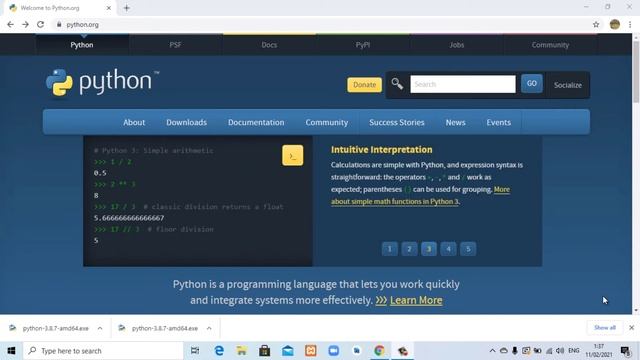
Task: Click the Windows taskbar search box
Action: click(x=104, y=351)
